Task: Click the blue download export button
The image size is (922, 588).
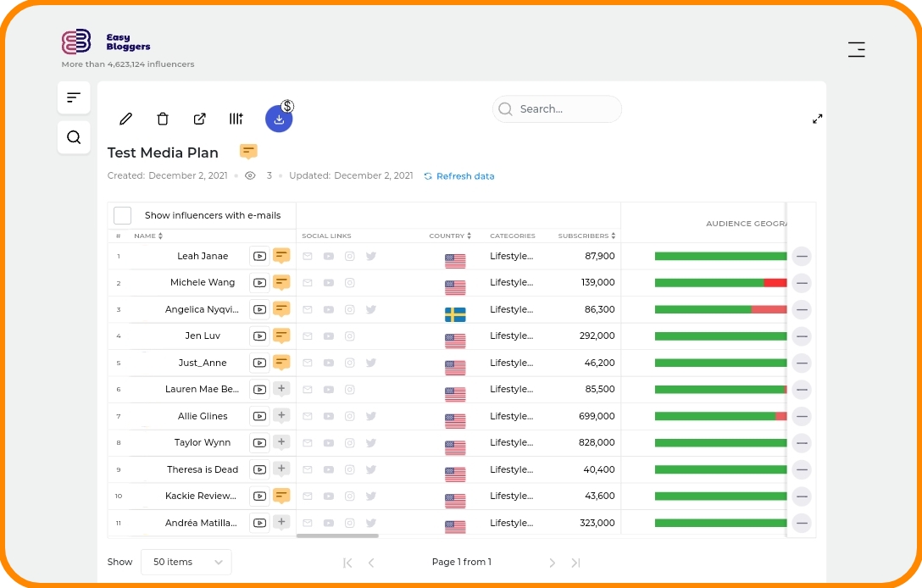Action: (x=279, y=119)
